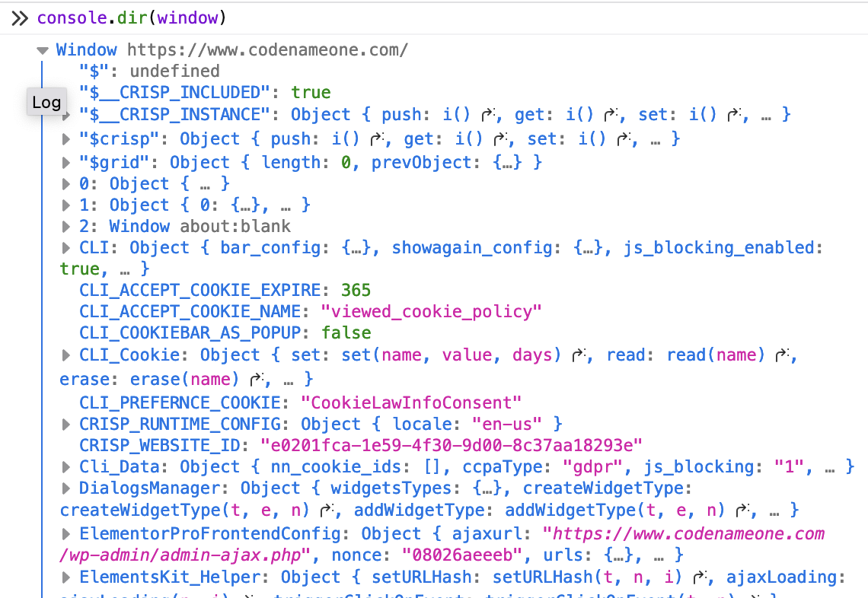This screenshot has width=868, height=598.
Task: Jump to definition of $__CRISP_INSTANCE set function
Action: point(734,115)
